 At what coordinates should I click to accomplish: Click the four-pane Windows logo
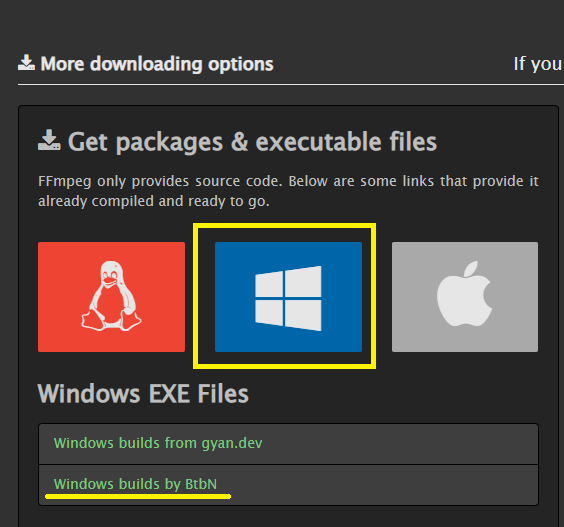click(288, 298)
